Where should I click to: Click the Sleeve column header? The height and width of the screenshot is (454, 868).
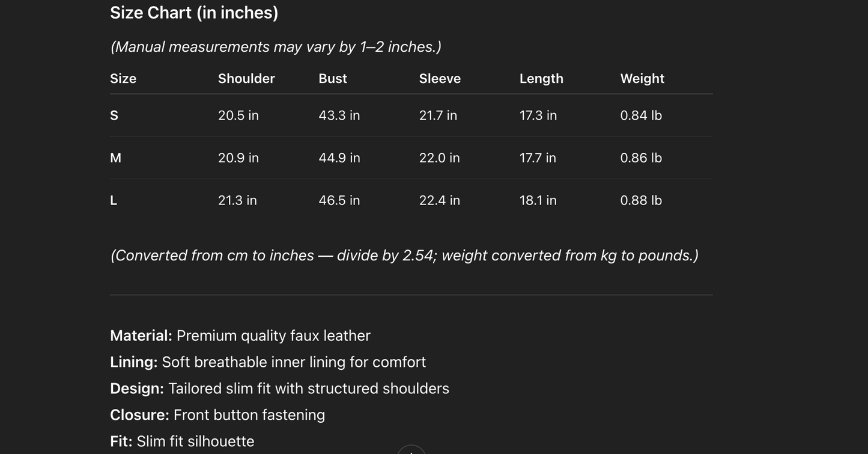440,79
